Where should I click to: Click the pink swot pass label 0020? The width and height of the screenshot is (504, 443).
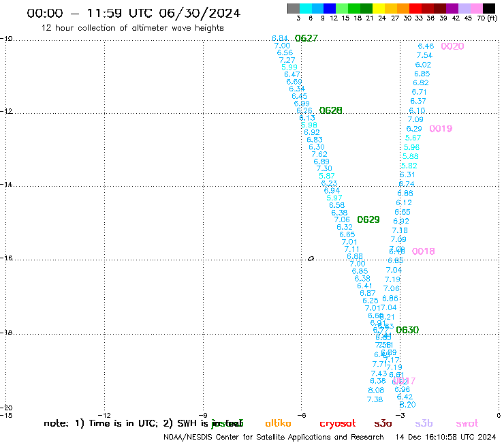[x=452, y=46]
